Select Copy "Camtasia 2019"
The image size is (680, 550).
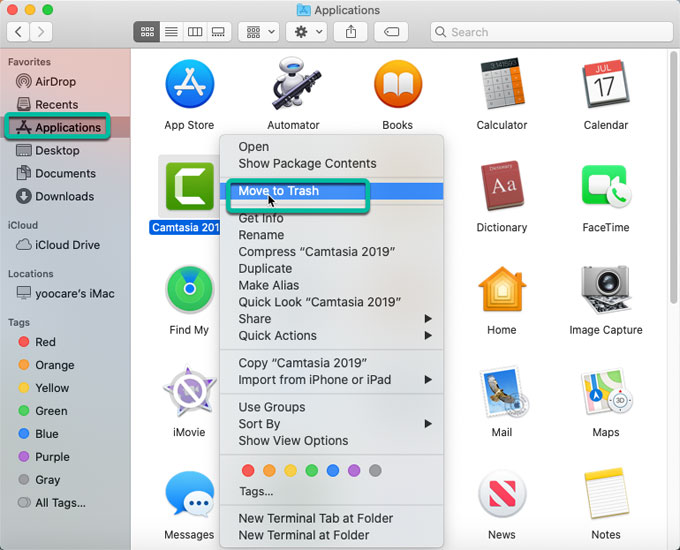[331, 363]
